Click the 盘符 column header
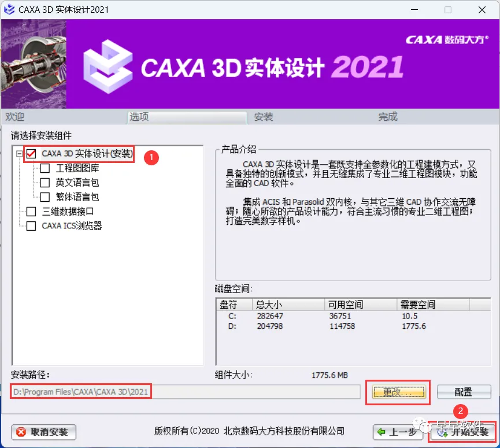The width and height of the screenshot is (500, 448). 234,305
